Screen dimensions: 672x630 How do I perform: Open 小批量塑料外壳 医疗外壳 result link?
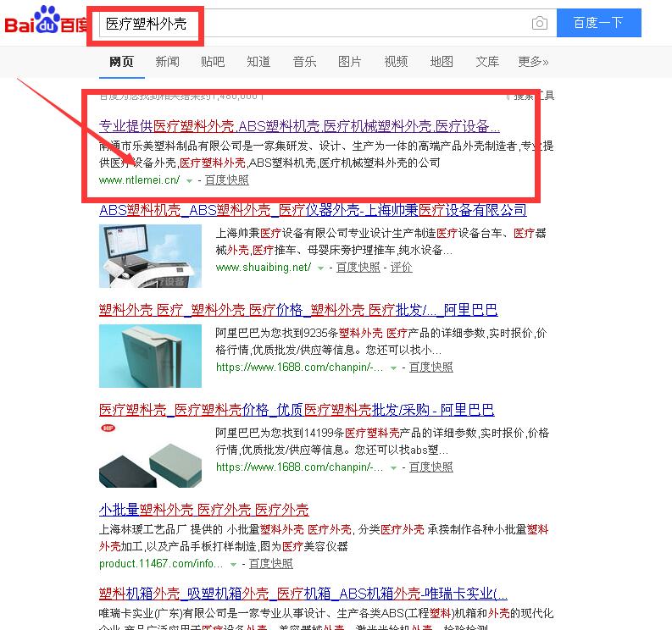pyautogui.click(x=204, y=510)
